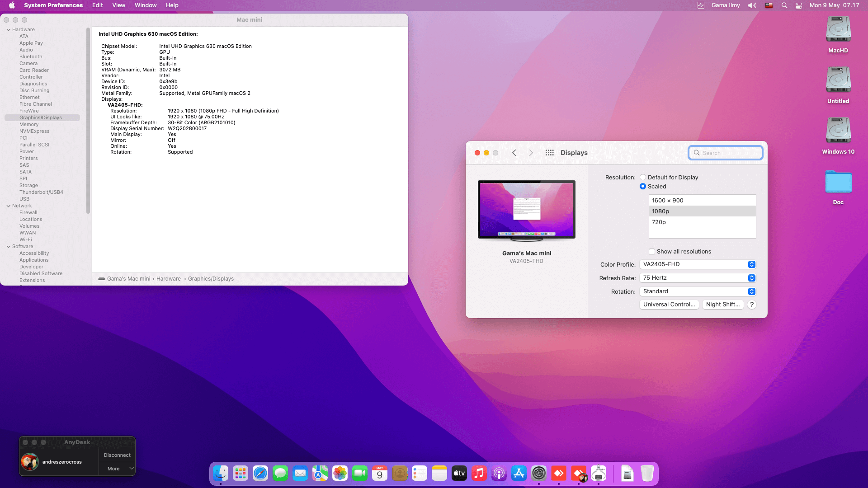Select Default for Display resolution option

(642, 177)
